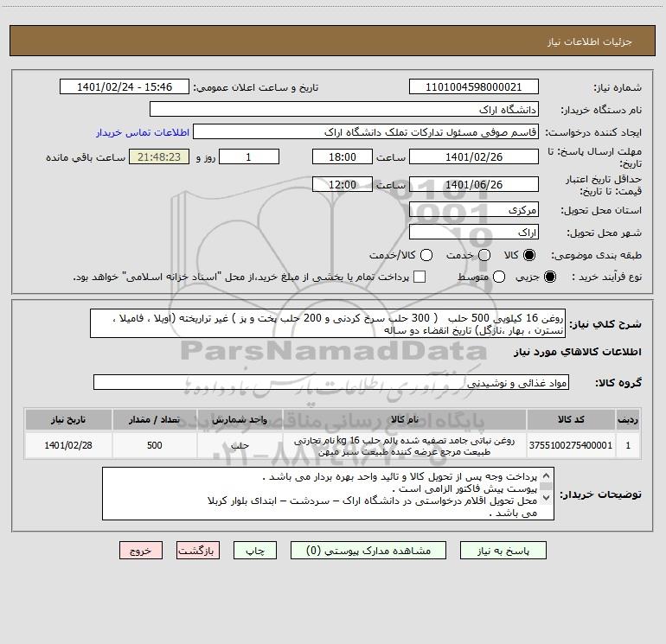Click the need date cell 1401/02/28

pos(68,445)
